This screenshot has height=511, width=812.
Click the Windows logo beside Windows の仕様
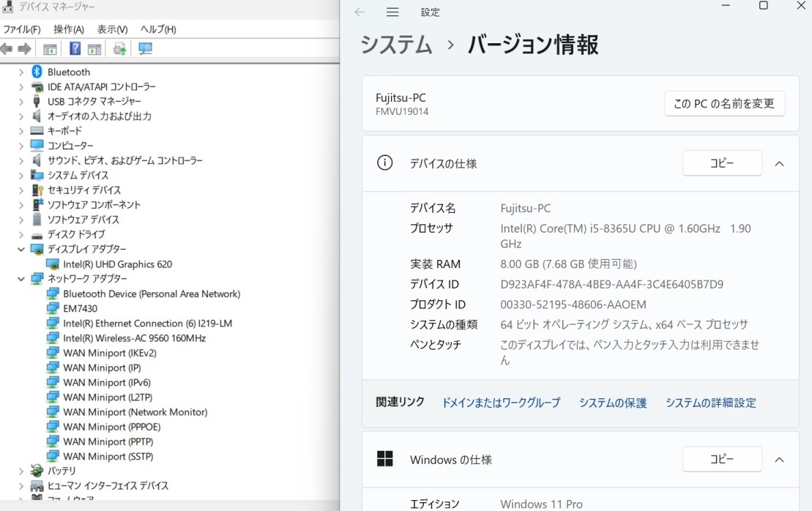pos(385,459)
